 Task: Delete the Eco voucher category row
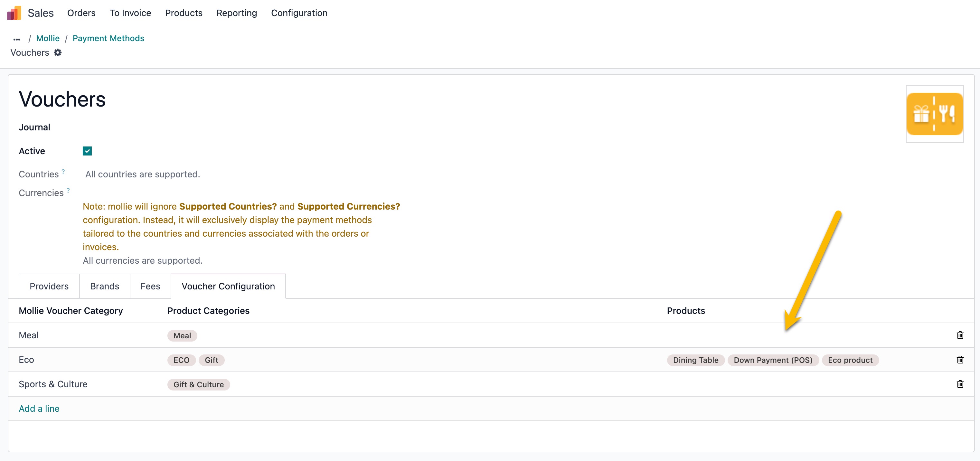pos(960,360)
